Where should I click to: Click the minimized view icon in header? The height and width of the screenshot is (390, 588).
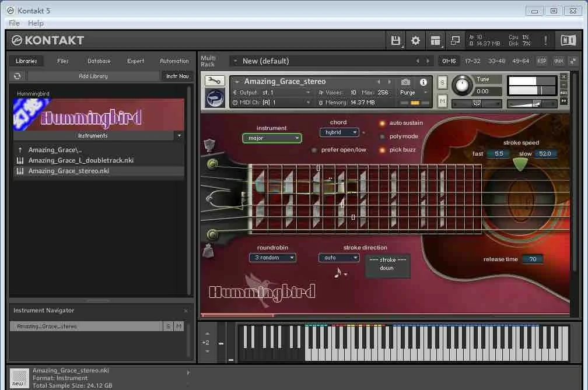tap(456, 40)
